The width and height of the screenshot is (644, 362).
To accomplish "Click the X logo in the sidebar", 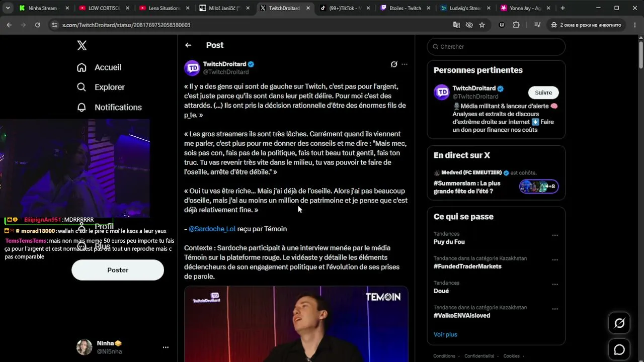I will click(x=82, y=46).
